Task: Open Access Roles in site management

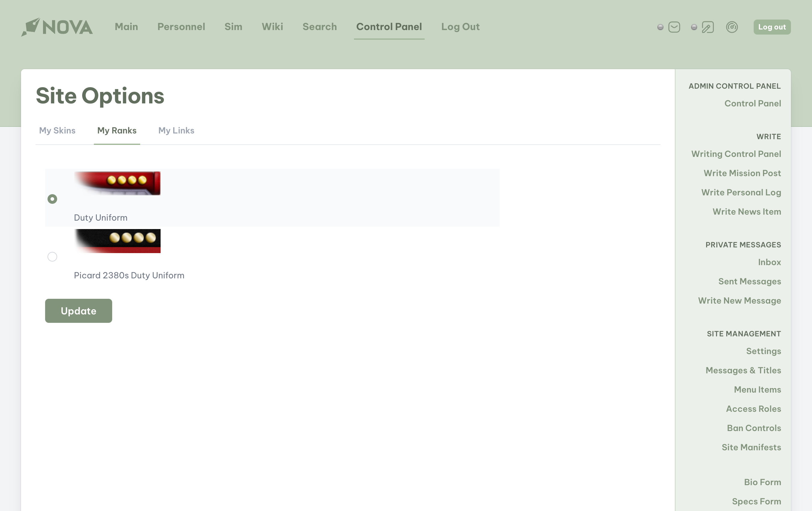Action: (753, 408)
